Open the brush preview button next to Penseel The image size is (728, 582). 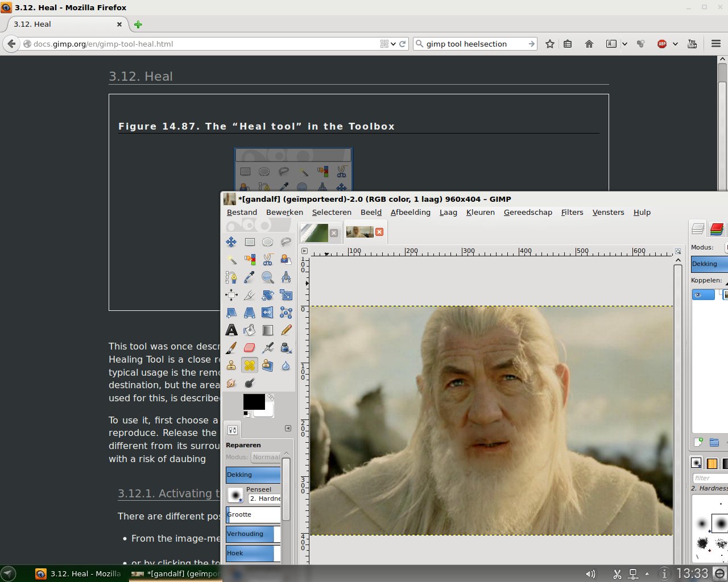(x=235, y=495)
